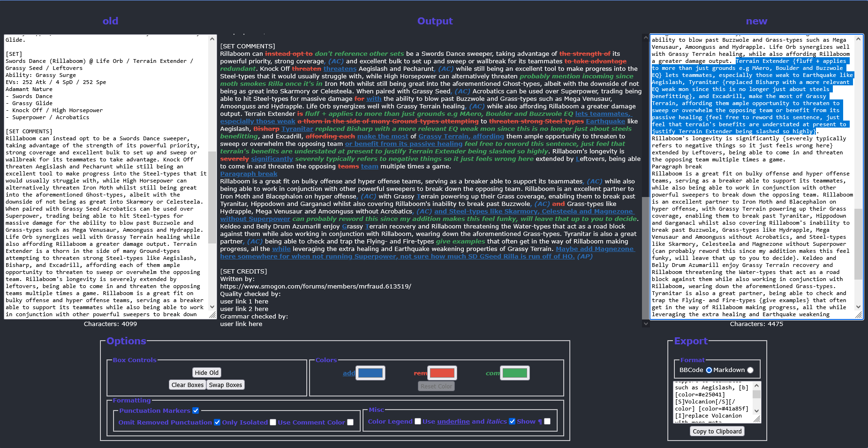Click the export box scrollbar up arrow

point(756,386)
